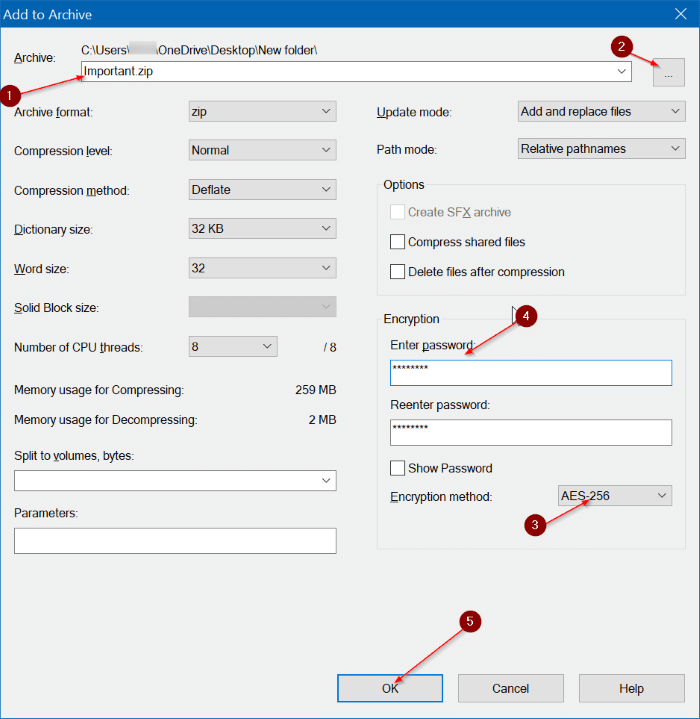Click the Reenter password field
Image resolution: width=700 pixels, height=719 pixels.
point(531,432)
